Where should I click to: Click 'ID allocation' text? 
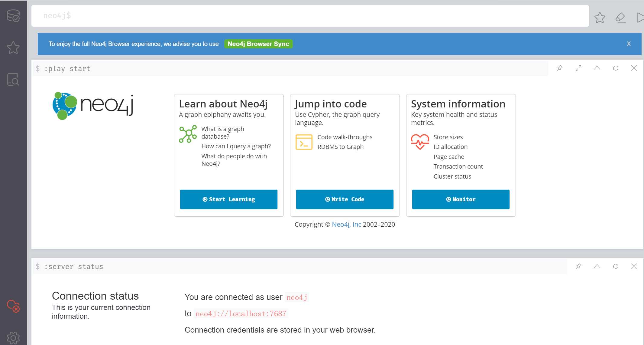(451, 147)
